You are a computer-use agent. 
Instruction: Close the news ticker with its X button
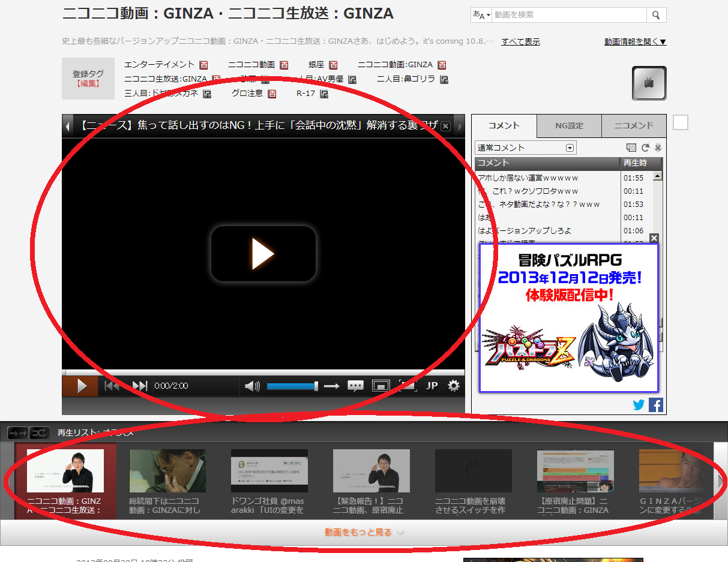coord(445,126)
